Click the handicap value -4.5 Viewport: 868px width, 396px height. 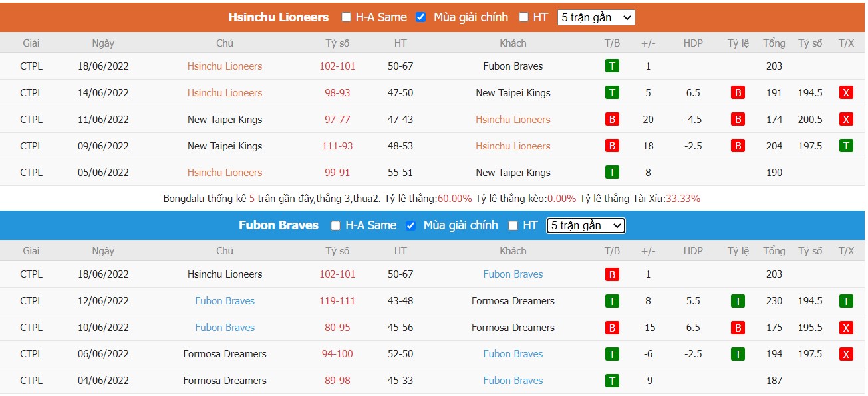[x=693, y=120]
